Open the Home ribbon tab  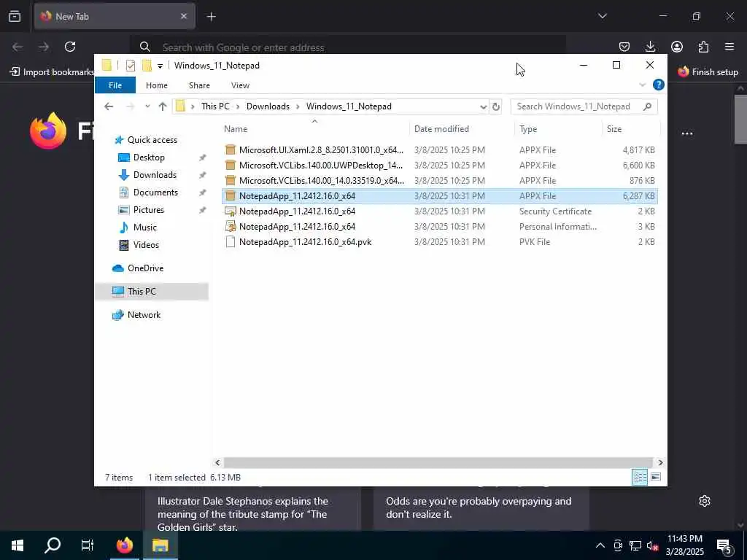point(156,85)
